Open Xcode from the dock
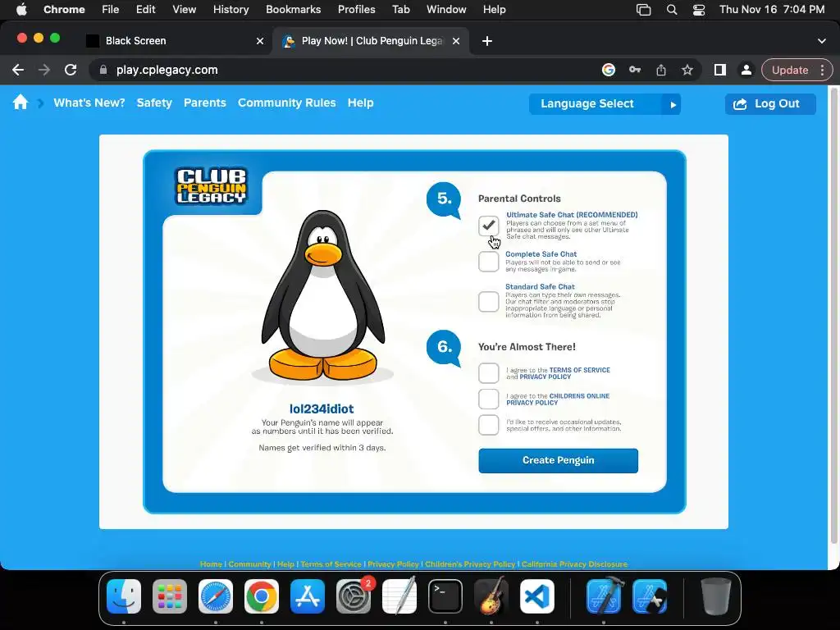Viewport: 840px width, 630px height. pyautogui.click(x=604, y=596)
